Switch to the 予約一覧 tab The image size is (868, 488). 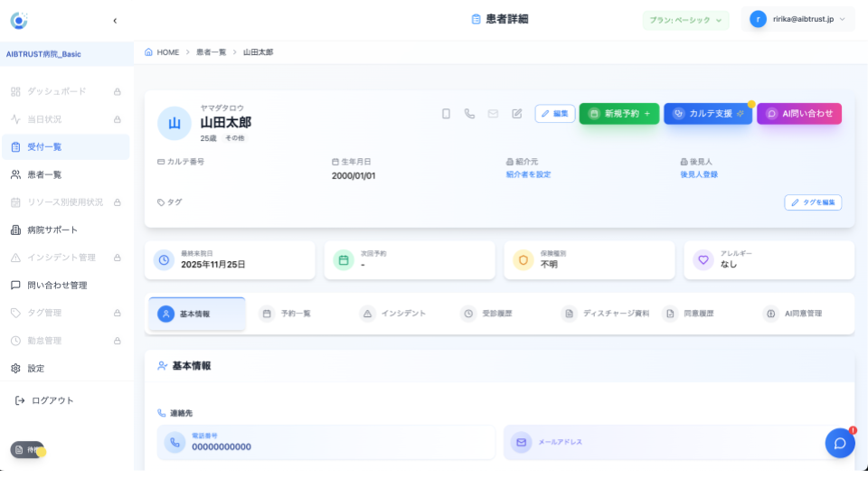(x=296, y=314)
